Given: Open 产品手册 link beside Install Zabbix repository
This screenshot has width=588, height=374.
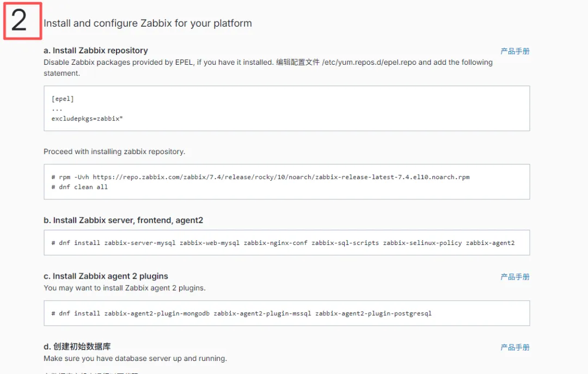Looking at the screenshot, I should point(515,51).
